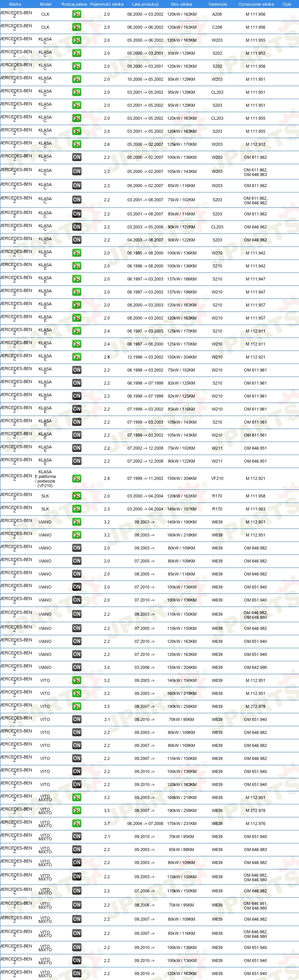Select the date range 10.2000 -> 05.2002
This screenshot has height=980, width=299.
tap(145, 79)
